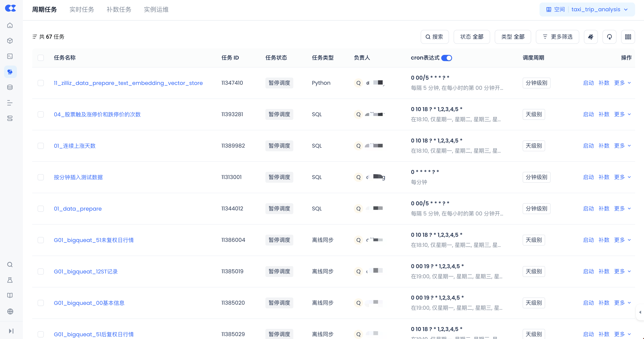Click the 搜索 search box
This screenshot has height=339, width=644.
434,37
